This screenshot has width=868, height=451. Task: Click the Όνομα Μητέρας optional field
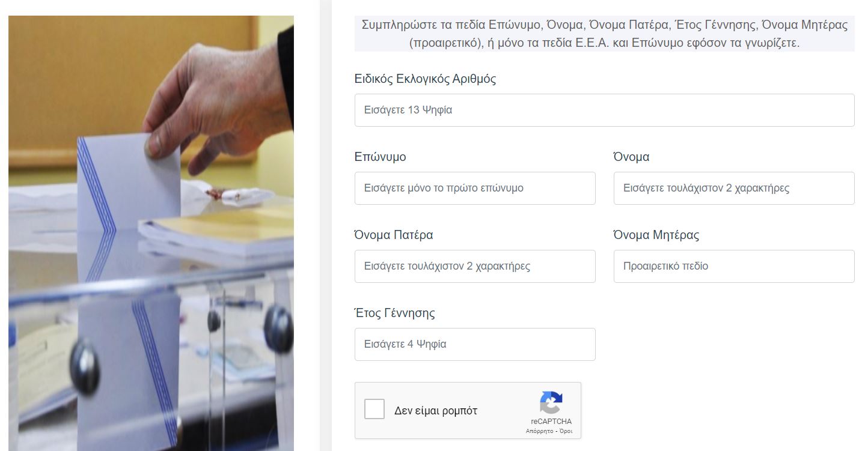tap(733, 267)
